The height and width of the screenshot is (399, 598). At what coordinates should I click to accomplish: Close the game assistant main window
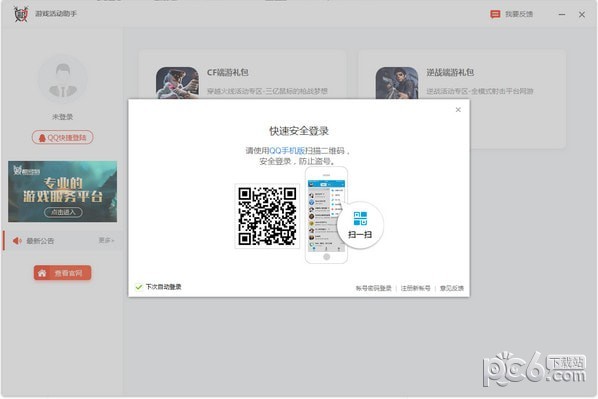click(x=582, y=14)
